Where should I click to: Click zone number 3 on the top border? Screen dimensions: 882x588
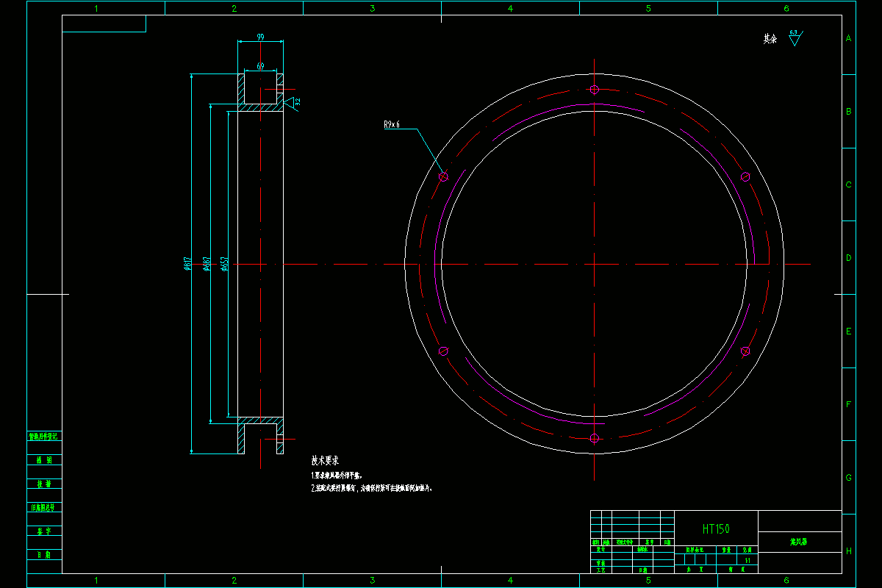372,9
